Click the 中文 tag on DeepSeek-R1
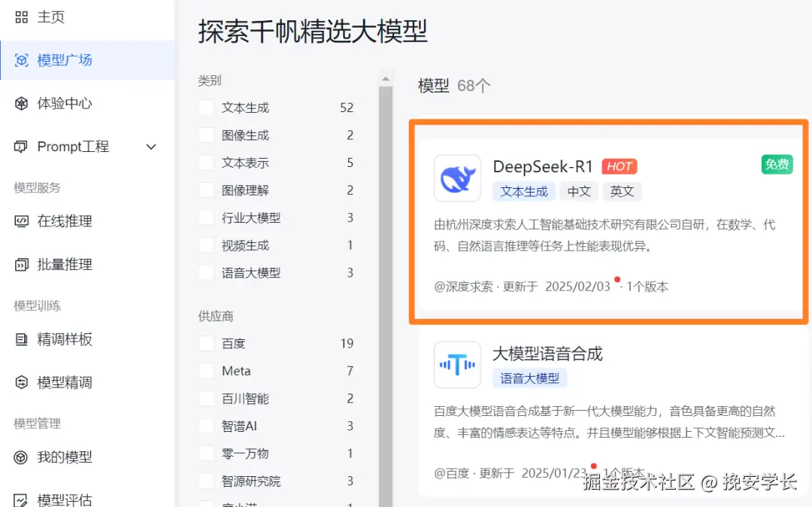Viewport: 812px width, 507px height. [x=579, y=192]
